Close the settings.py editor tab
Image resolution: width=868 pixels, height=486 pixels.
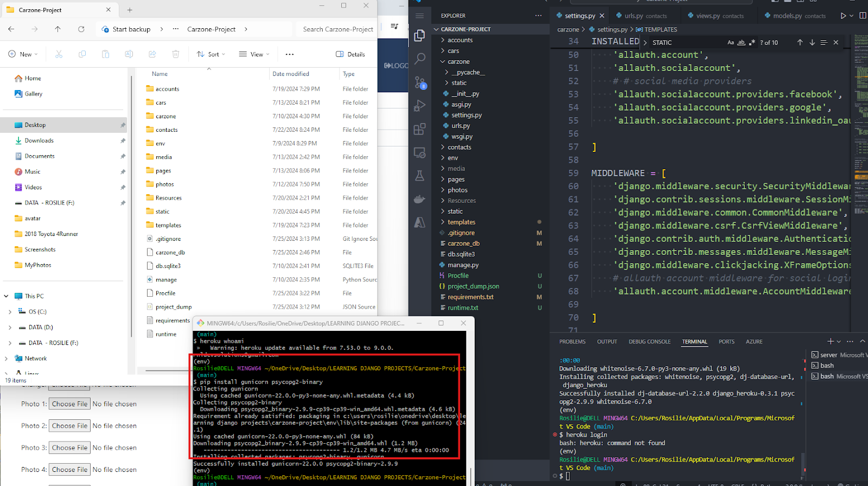point(602,16)
